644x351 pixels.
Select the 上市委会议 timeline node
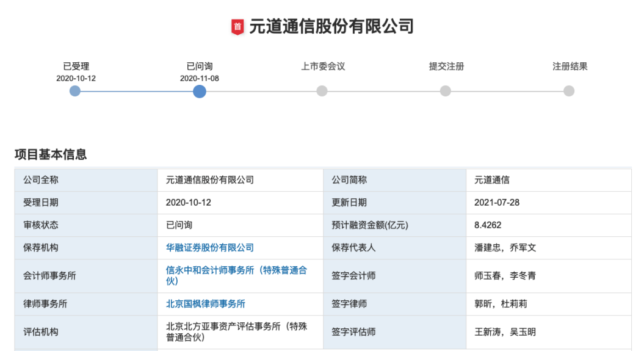click(322, 91)
